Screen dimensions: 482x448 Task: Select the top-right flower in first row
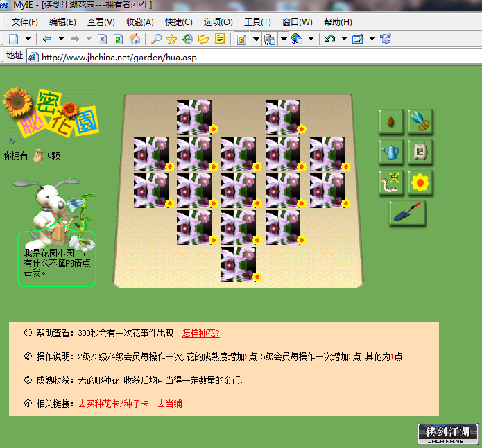pos(283,117)
